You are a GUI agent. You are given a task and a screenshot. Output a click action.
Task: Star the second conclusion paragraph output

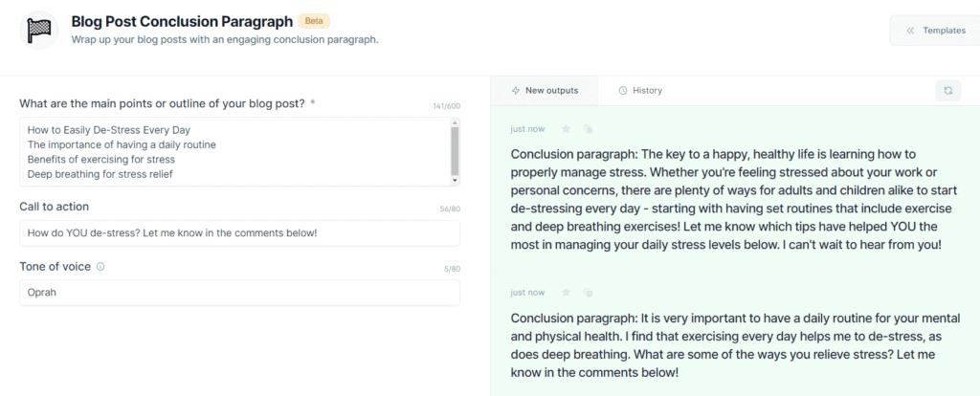coord(567,293)
